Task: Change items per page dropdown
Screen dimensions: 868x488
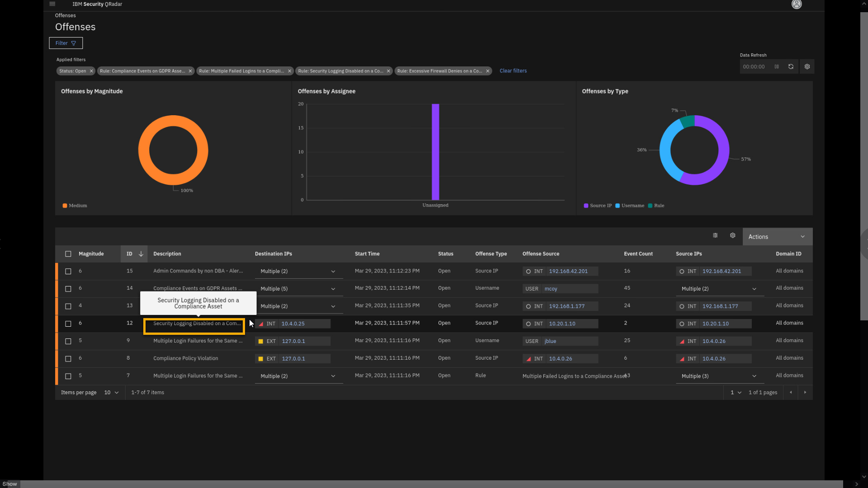Action: tap(111, 393)
